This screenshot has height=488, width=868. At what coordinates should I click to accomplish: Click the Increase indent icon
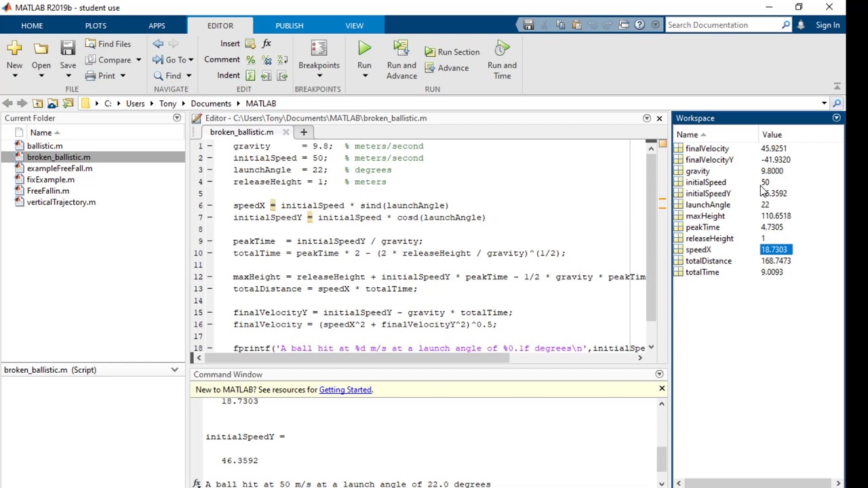click(266, 75)
